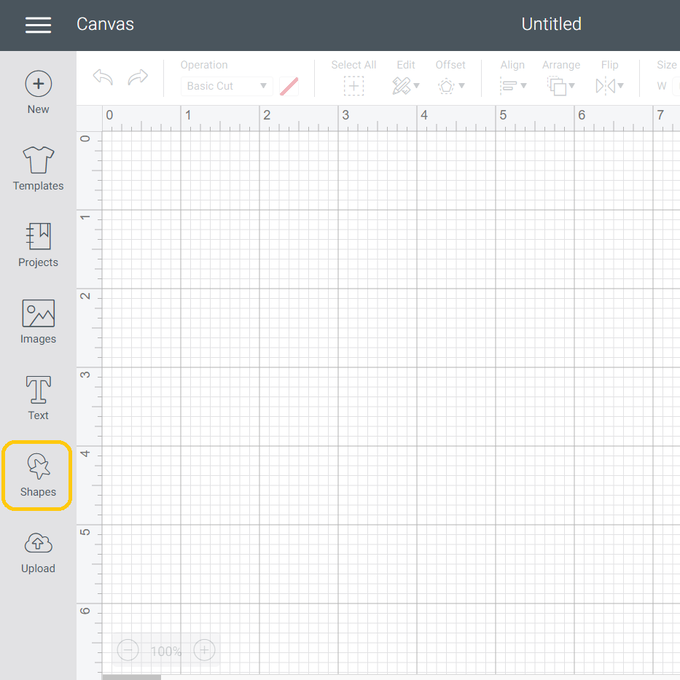
Task: Open the Edit tool dropdown
Action: 405,86
